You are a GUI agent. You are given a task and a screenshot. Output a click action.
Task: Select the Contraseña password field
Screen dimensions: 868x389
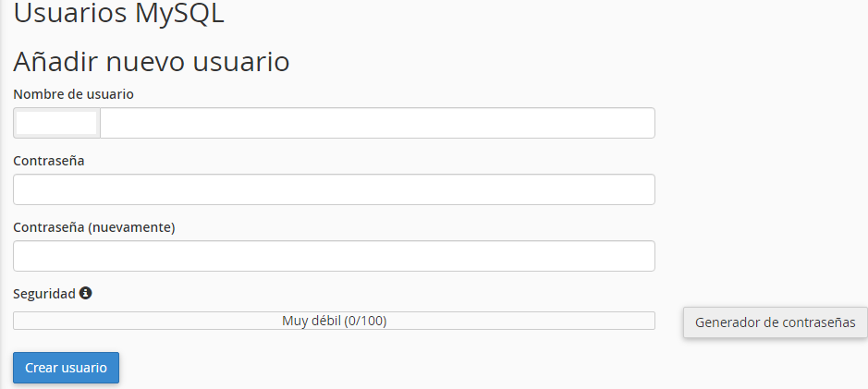point(334,189)
